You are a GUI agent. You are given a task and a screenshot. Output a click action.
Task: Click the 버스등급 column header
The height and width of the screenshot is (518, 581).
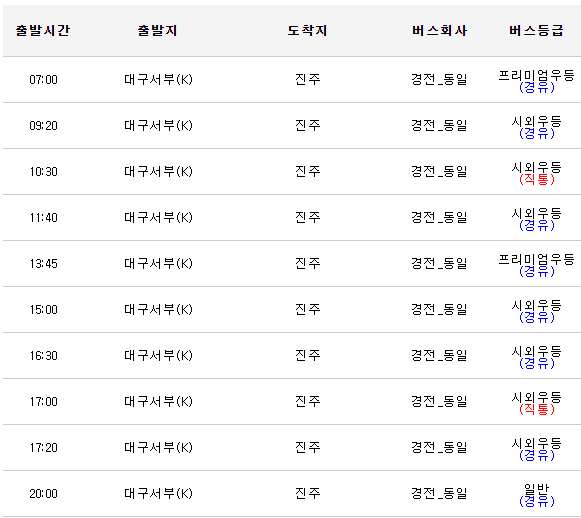(x=536, y=30)
